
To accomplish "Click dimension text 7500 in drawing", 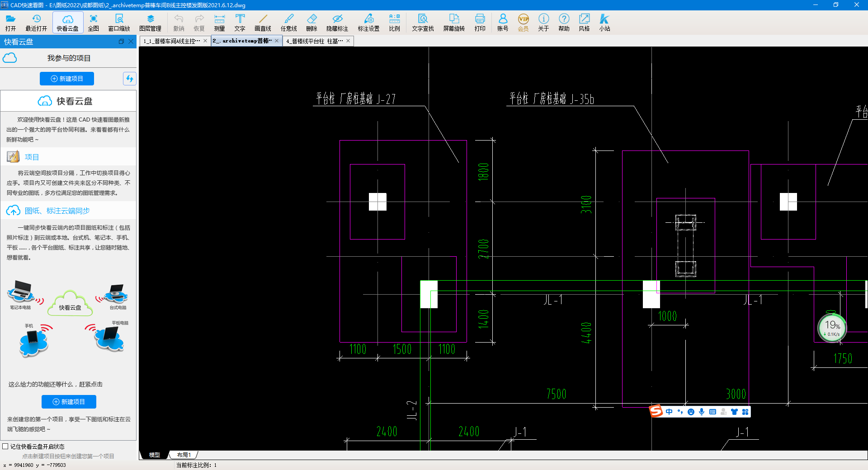I will [556, 394].
